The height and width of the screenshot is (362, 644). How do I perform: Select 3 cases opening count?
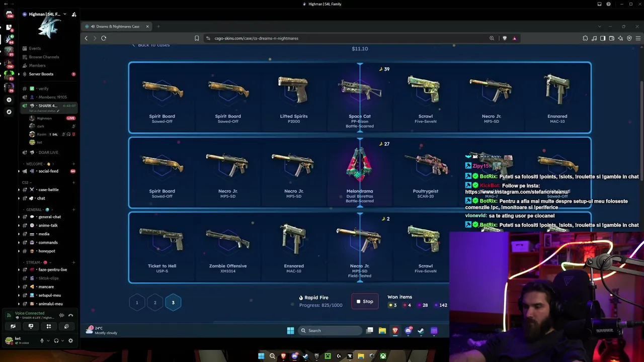click(x=173, y=303)
